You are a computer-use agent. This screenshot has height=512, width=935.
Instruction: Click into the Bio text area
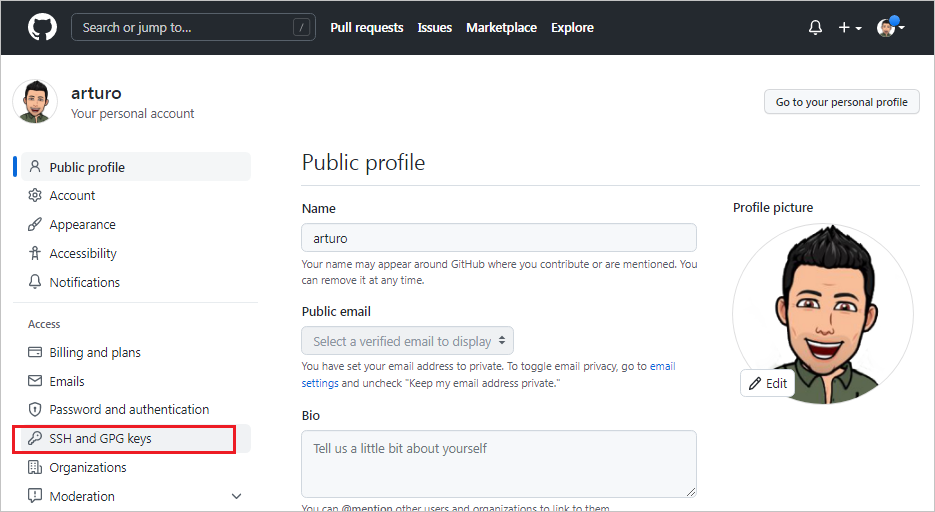point(499,464)
